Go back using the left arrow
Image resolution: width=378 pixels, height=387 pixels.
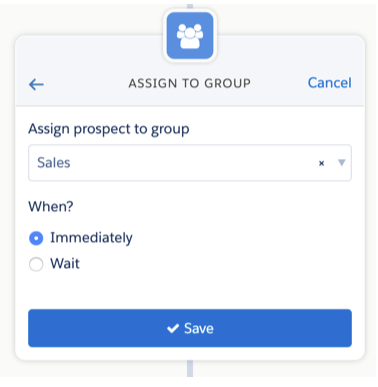pyautogui.click(x=36, y=84)
